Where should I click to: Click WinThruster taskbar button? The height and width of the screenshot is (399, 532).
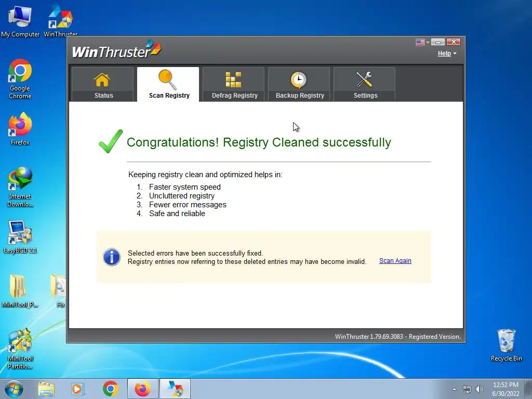pos(175,389)
